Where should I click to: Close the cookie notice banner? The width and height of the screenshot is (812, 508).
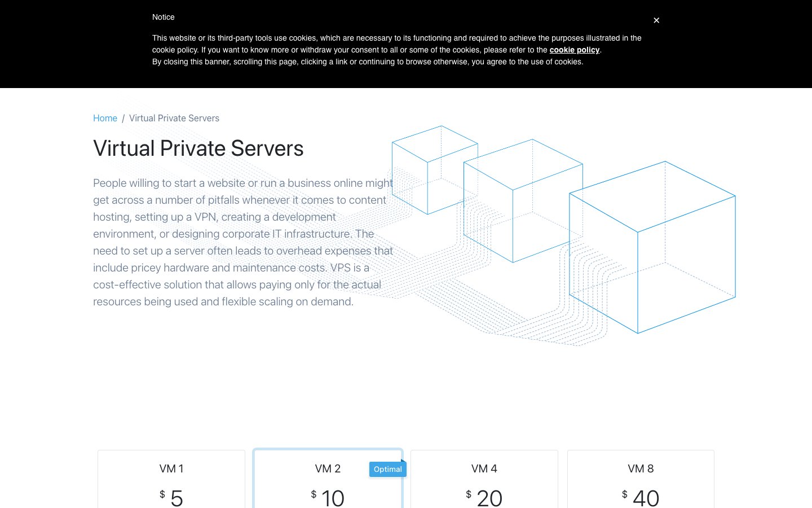pos(656,20)
